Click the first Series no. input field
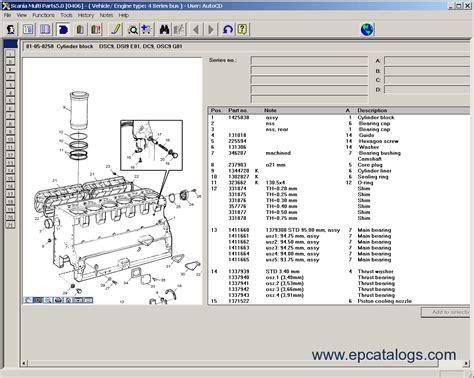Image resolution: width=474 pixels, height=378 pixels. point(309,60)
